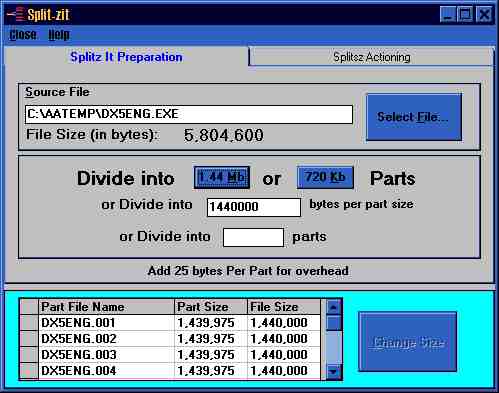
Task: Open the Close menu
Action: click(x=23, y=35)
